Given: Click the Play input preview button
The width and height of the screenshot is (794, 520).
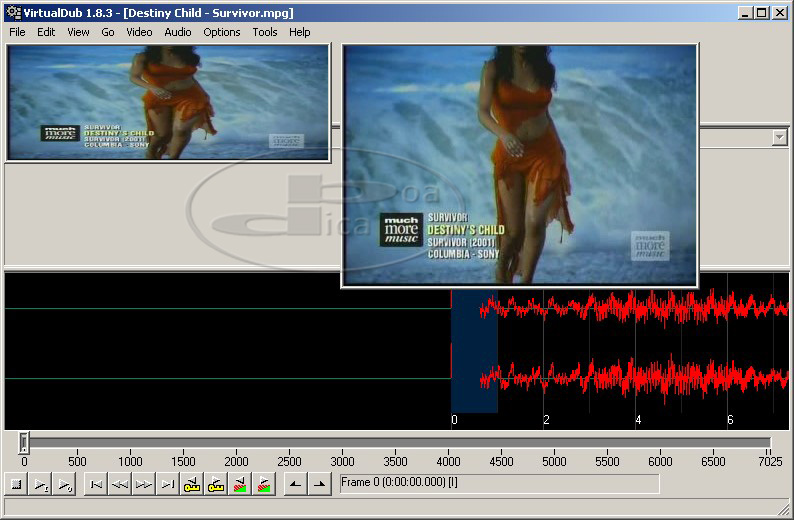Looking at the screenshot, I should pos(41,485).
